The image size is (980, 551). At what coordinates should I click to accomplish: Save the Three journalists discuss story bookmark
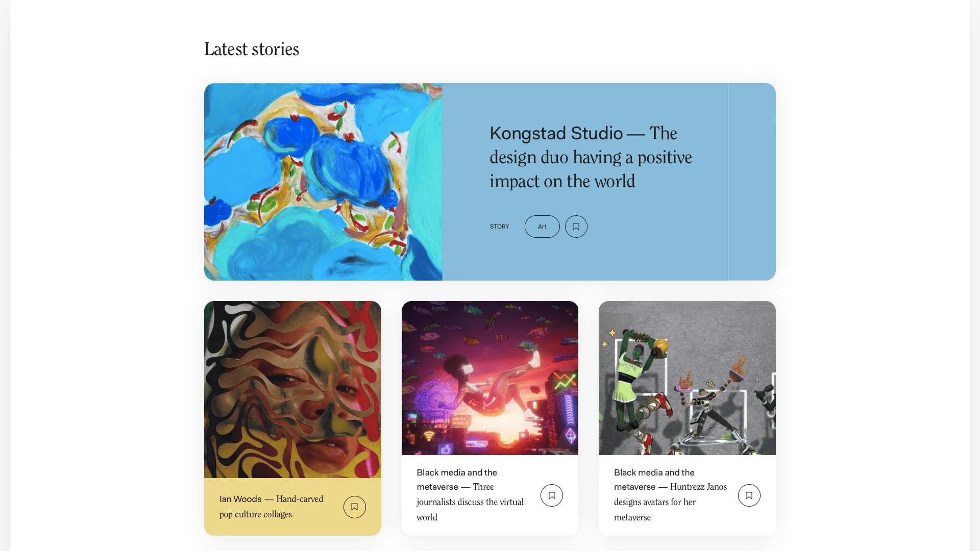[552, 495]
